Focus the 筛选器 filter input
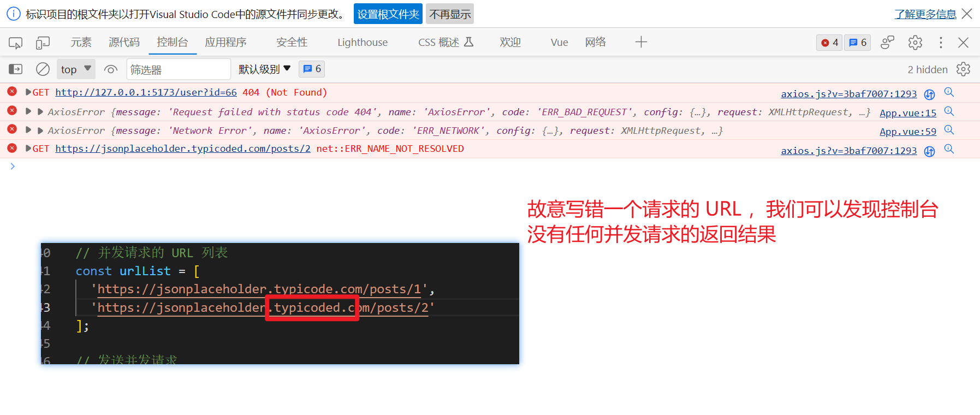Image resolution: width=980 pixels, height=415 pixels. 179,69
